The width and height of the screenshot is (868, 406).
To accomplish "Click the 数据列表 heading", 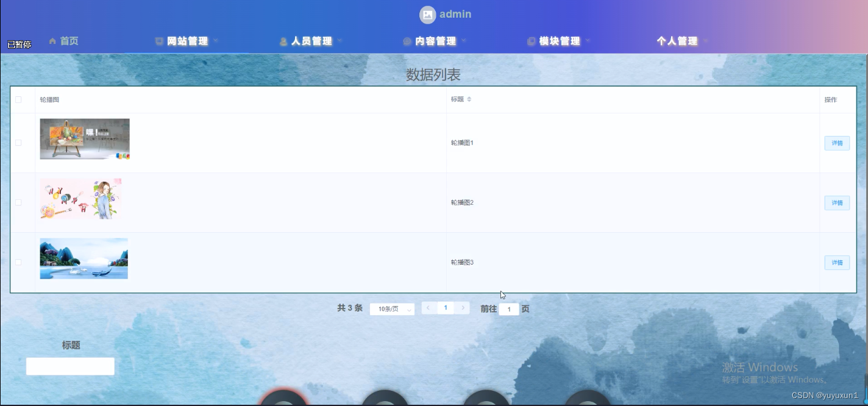I will pos(433,75).
